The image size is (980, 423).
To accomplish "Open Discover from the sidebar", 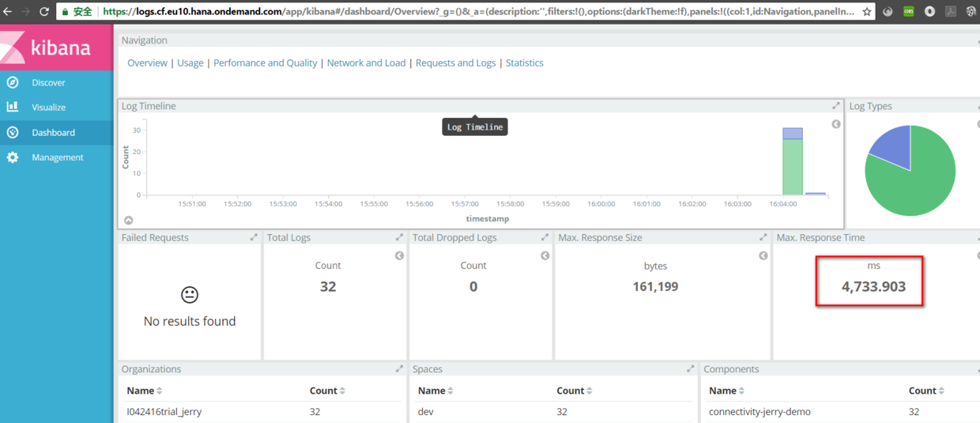I will (x=48, y=82).
